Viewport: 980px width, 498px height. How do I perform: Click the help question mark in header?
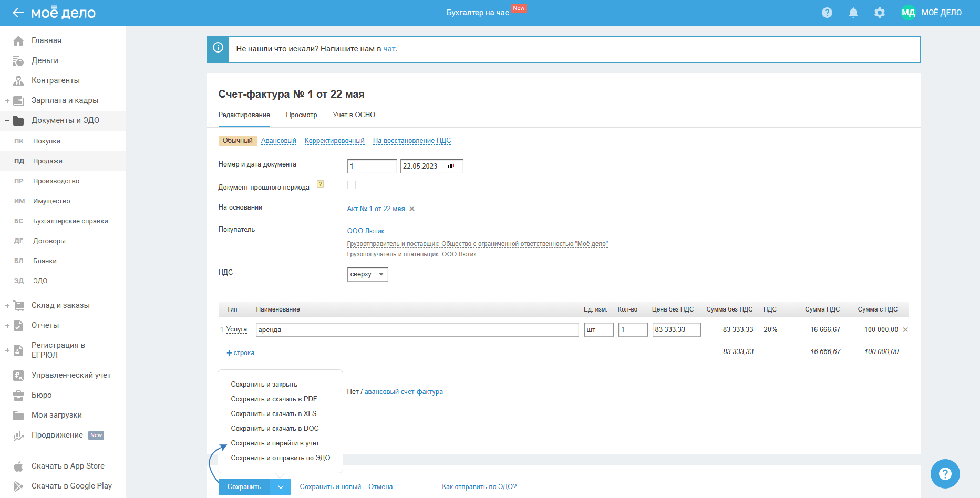827,13
